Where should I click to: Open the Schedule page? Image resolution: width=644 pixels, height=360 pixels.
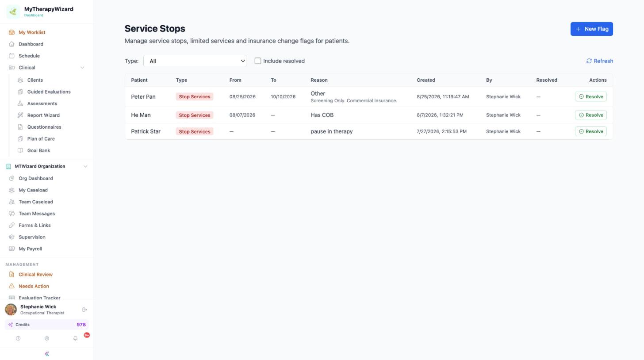(29, 56)
